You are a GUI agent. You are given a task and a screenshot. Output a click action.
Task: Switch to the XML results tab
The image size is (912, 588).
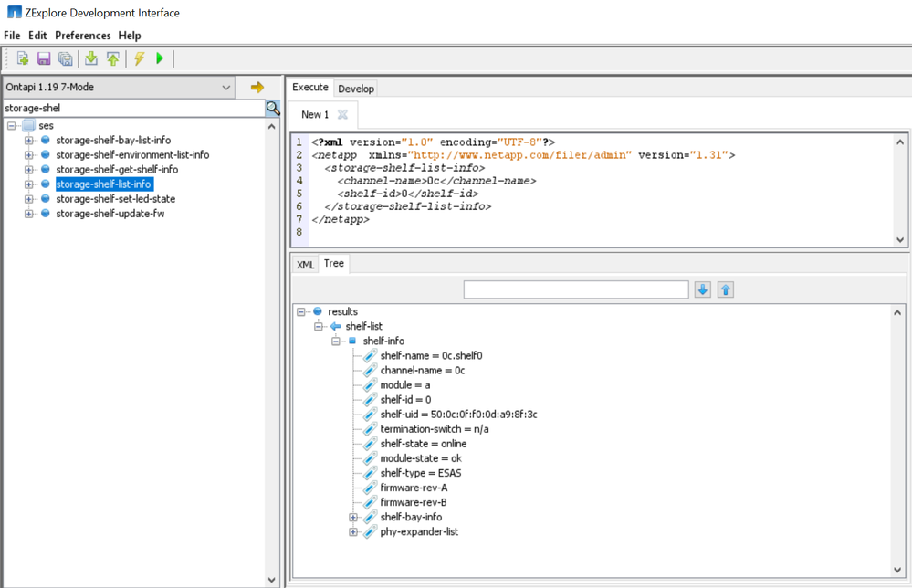[x=305, y=265]
